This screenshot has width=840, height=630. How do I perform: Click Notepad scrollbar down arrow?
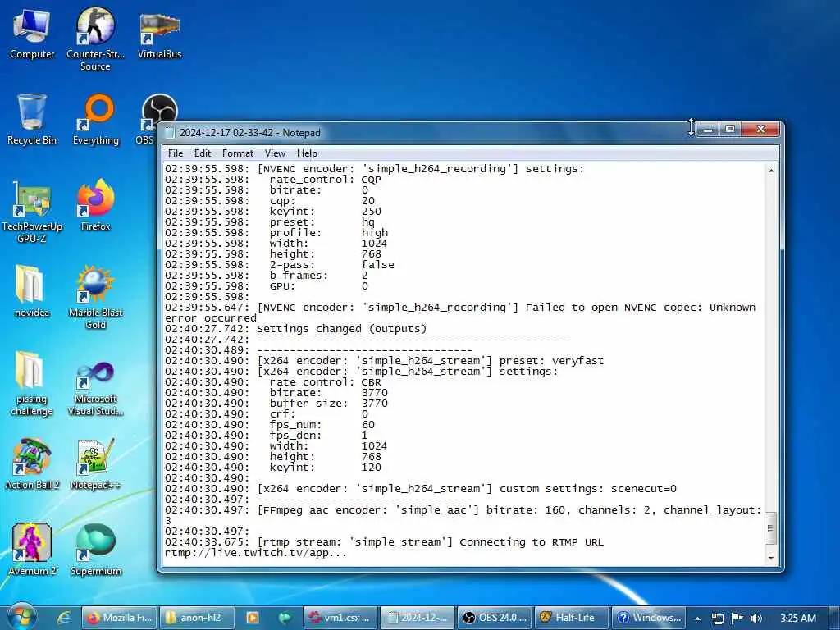[771, 558]
